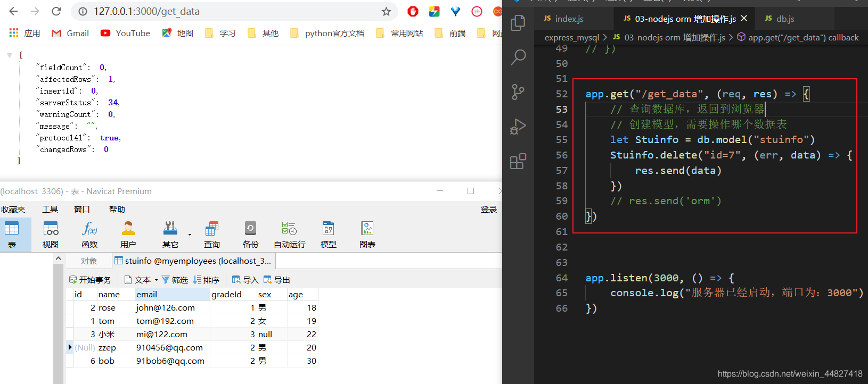
Task: Open the 其他 bookmark folder
Action: 263,33
